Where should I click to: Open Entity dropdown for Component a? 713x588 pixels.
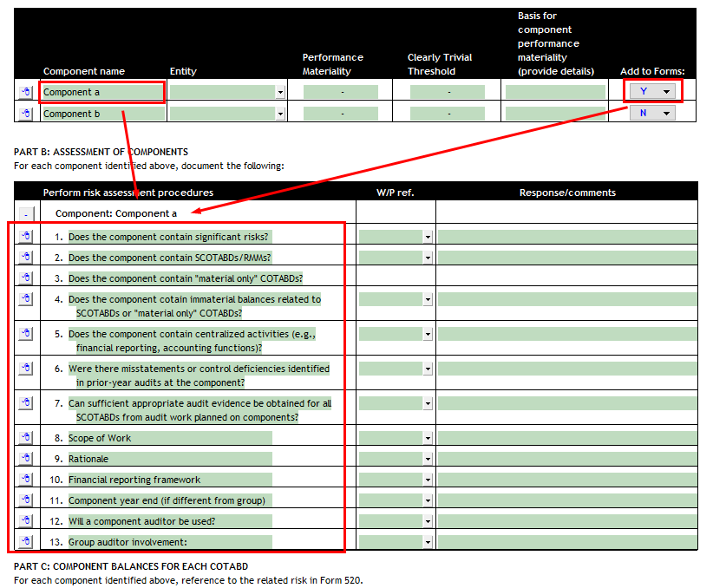tap(280, 92)
